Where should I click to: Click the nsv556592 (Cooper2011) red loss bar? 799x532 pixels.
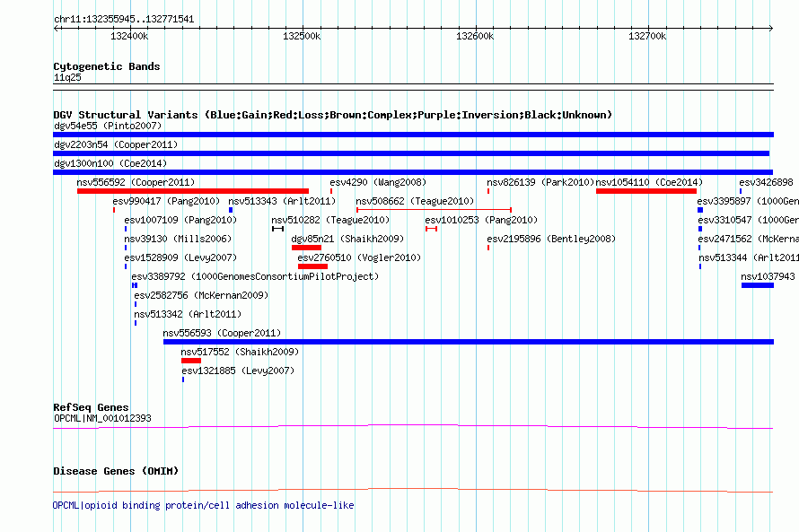coord(193,191)
